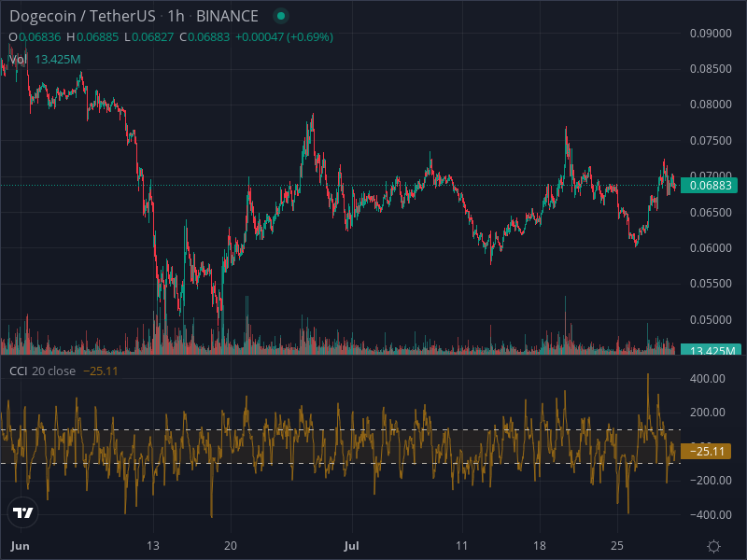The width and height of the screenshot is (747, 560).
Task: Click the green volume tag 13.425M on axis
Action: pos(711,349)
